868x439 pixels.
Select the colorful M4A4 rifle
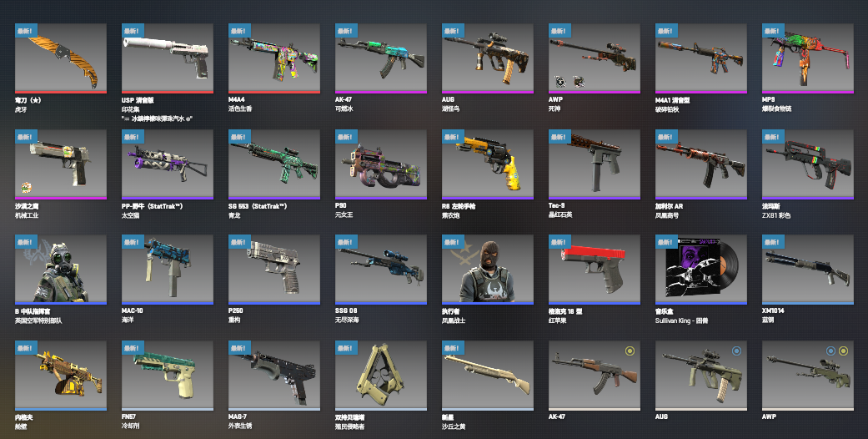[x=274, y=58]
